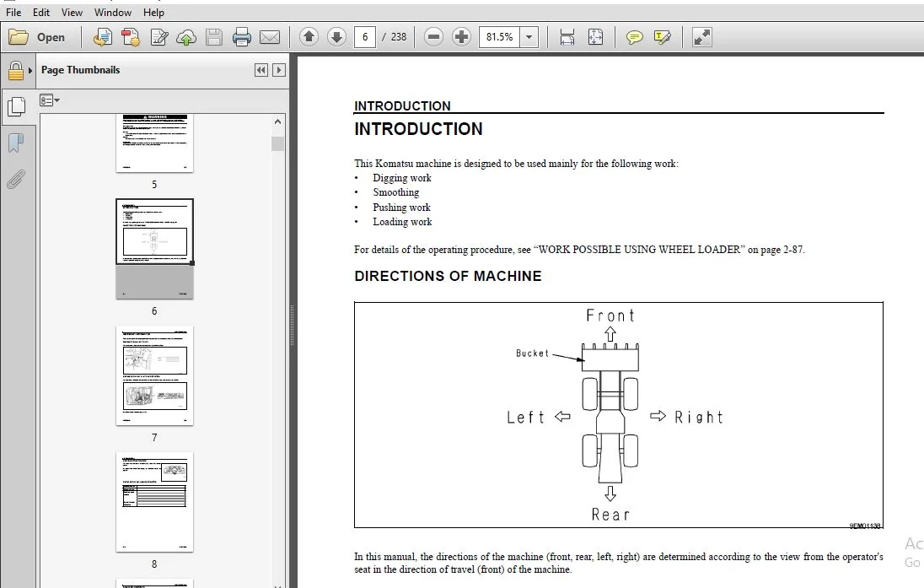Click the 'Loading work' bullet text
This screenshot has width=924, height=588.
[402, 222]
